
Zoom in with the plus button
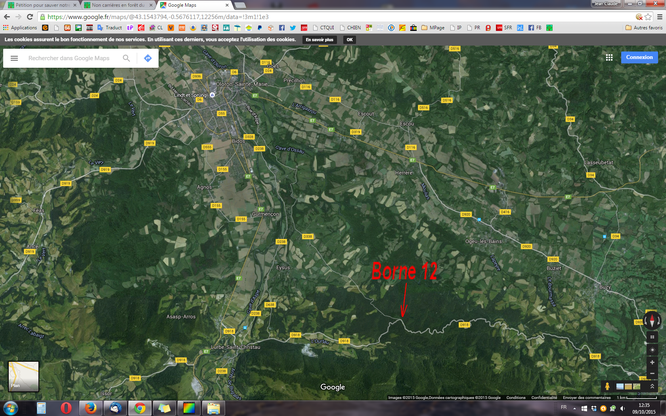click(652, 362)
